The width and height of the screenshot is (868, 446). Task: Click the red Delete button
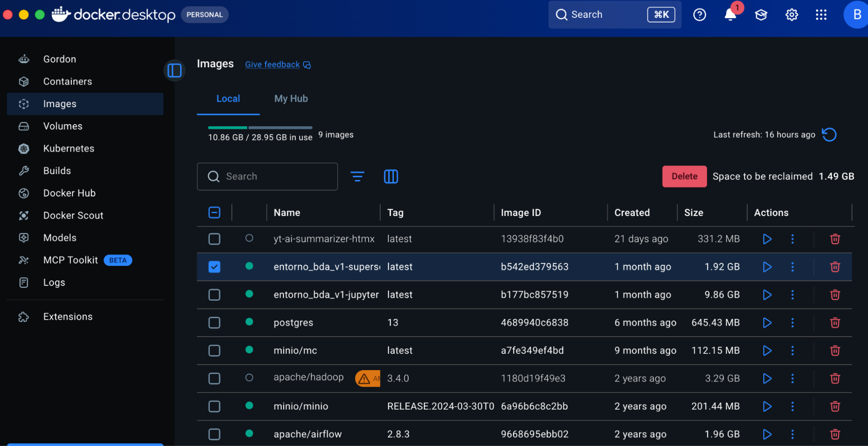click(684, 177)
